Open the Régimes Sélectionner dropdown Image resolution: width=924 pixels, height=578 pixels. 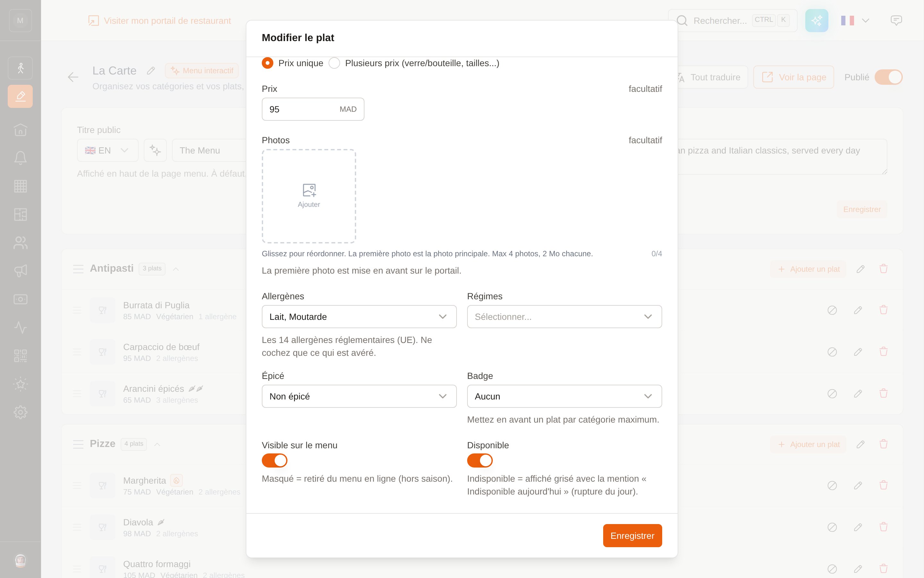pyautogui.click(x=564, y=317)
